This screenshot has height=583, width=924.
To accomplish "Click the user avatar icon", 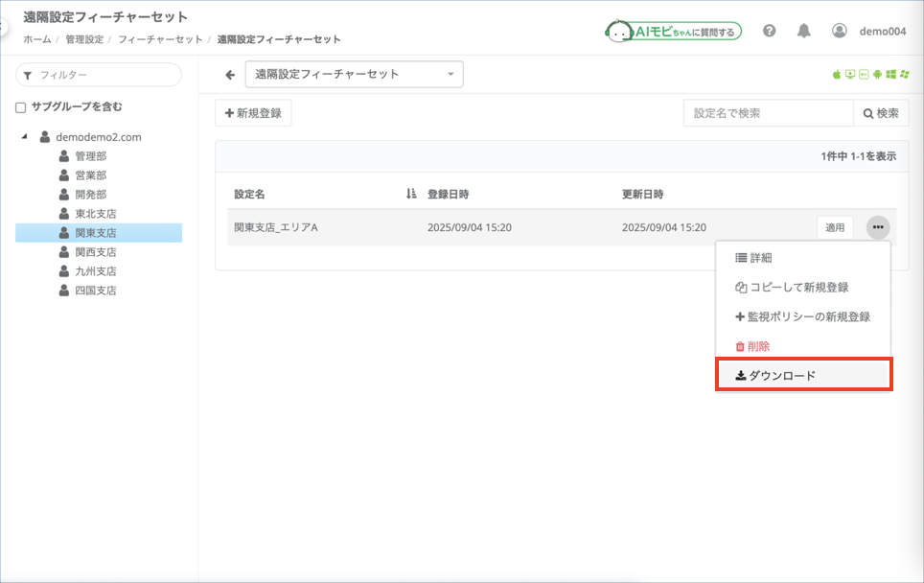I will [x=839, y=31].
